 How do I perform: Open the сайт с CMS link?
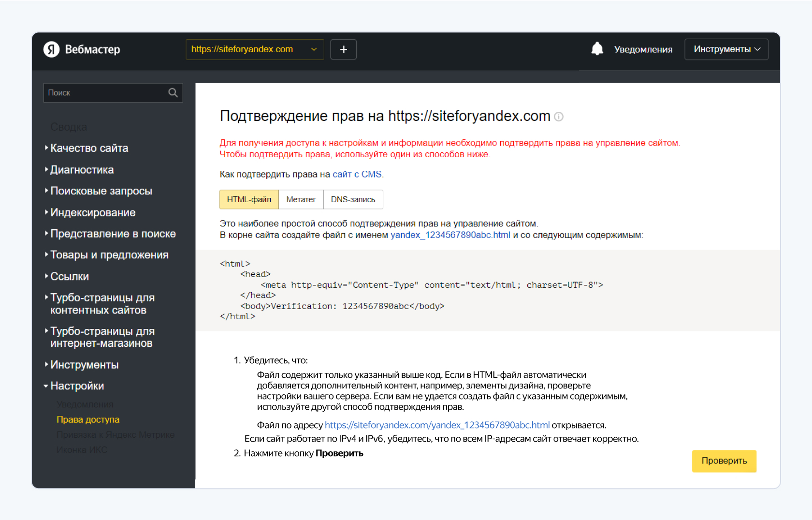pyautogui.click(x=357, y=174)
